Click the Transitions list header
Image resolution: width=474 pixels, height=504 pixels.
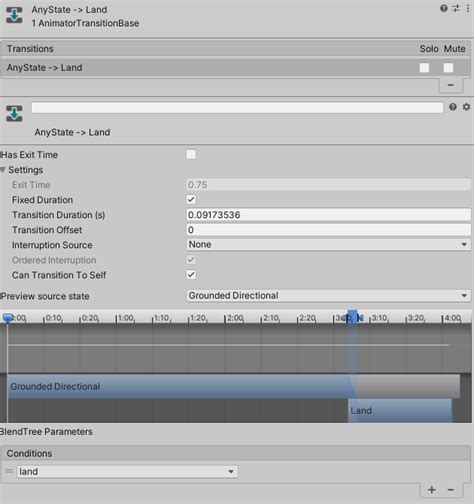coord(235,49)
